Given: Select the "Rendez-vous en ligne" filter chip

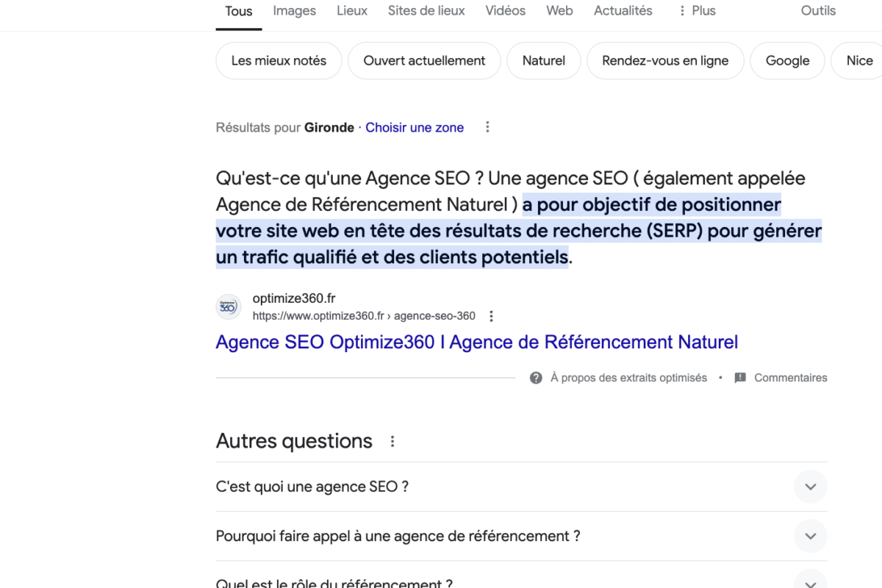Looking at the screenshot, I should pos(664,61).
